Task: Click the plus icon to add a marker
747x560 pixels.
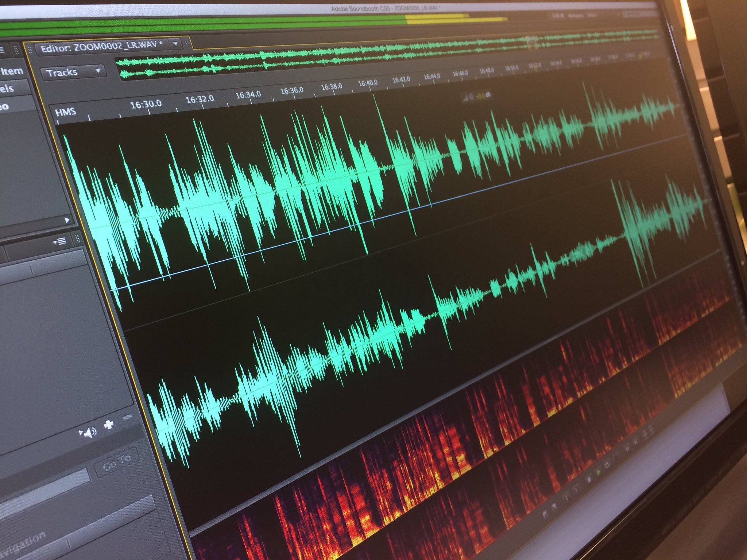Action: click(x=109, y=425)
